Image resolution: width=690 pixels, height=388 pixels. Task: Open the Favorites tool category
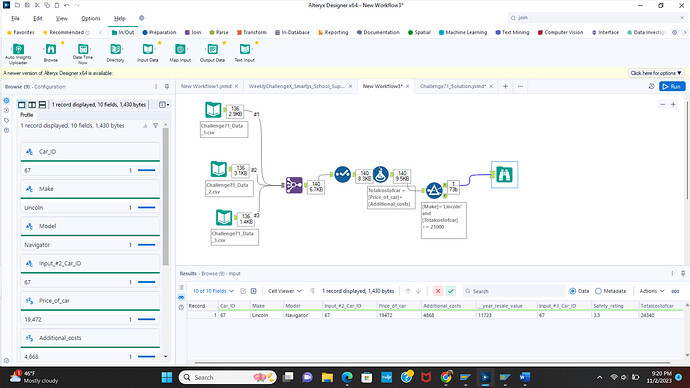pyautogui.click(x=21, y=32)
